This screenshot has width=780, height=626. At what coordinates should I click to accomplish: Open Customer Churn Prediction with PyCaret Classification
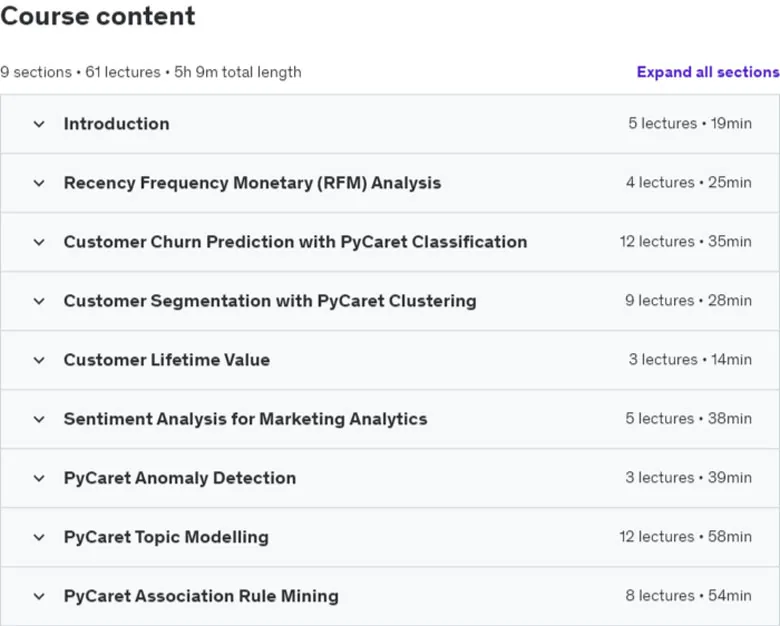coord(295,242)
